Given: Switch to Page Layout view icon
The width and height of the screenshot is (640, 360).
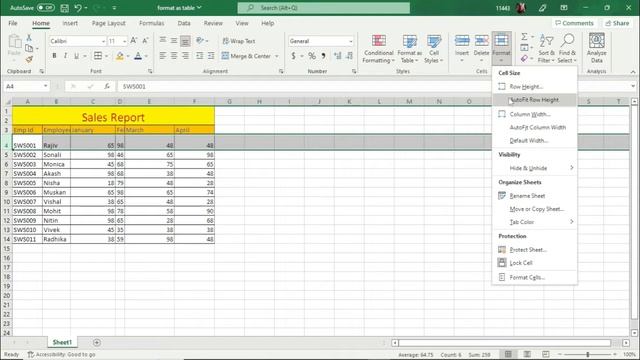Looking at the screenshot, I should [x=527, y=354].
